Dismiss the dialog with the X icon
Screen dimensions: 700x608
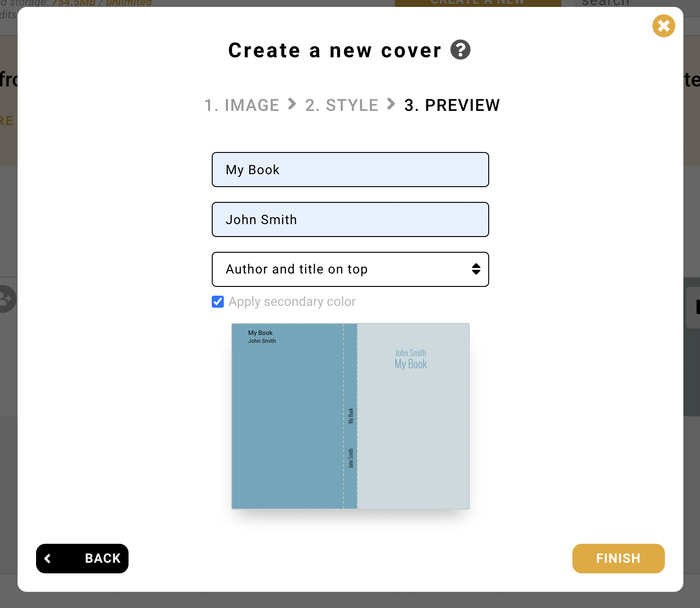tap(663, 26)
